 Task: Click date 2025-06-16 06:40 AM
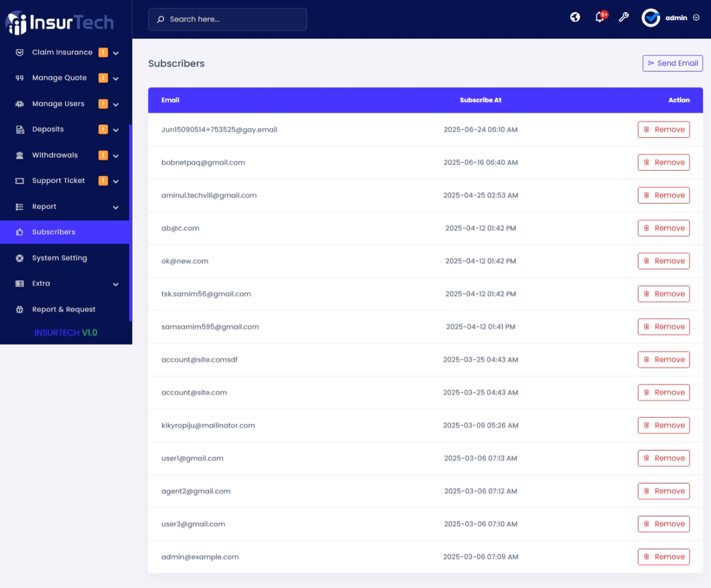tap(481, 163)
